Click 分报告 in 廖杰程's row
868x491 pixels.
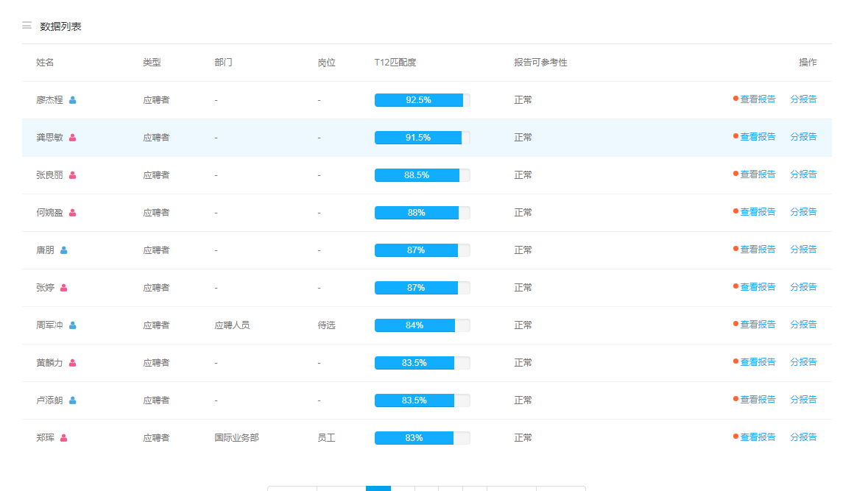[x=803, y=99]
